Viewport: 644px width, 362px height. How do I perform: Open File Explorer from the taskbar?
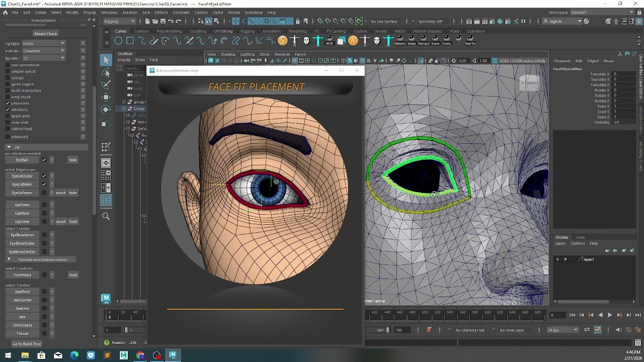[x=25, y=355]
